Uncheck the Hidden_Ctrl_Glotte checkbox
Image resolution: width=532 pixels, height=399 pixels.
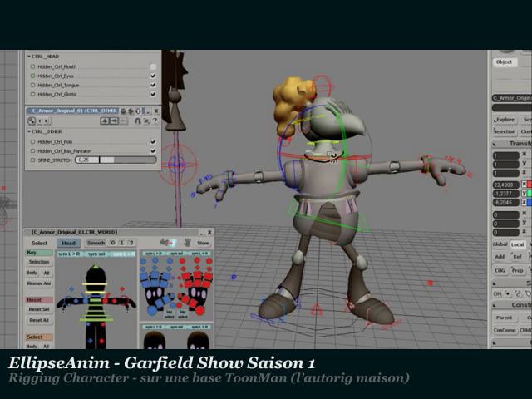click(x=153, y=94)
